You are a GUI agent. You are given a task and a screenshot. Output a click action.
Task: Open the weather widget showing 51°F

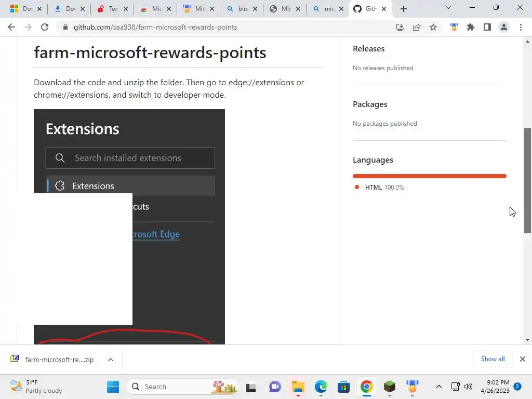click(x=36, y=387)
